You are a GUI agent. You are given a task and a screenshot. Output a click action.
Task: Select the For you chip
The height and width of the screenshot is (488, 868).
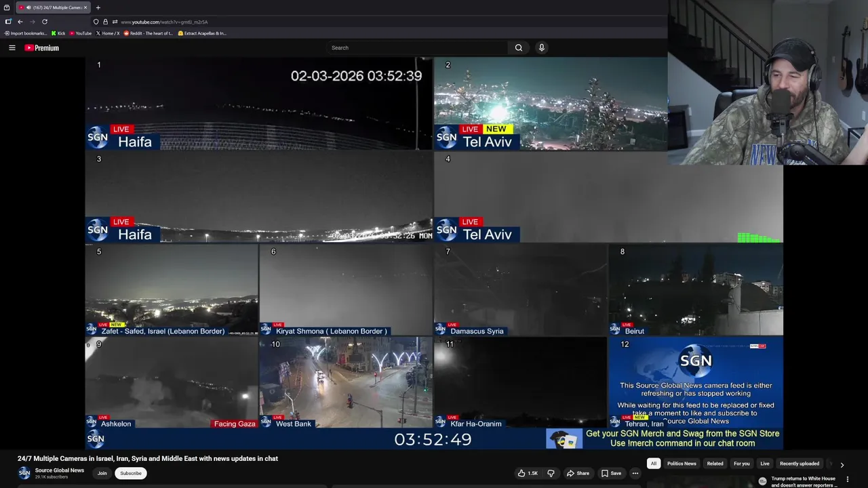742,464
